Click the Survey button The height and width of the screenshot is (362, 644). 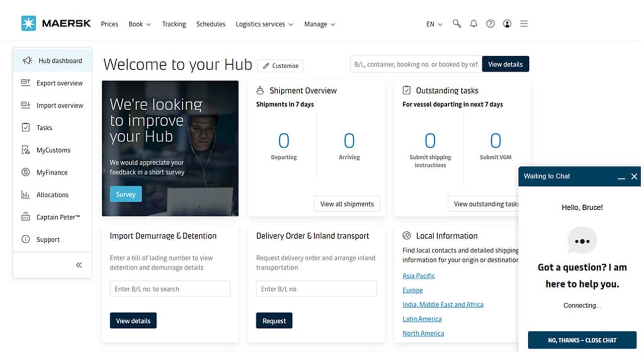tap(126, 194)
